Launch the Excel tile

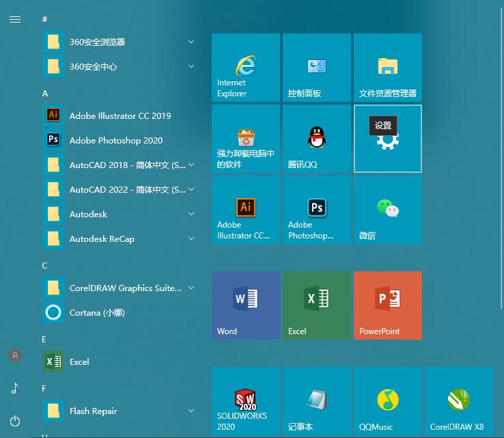pos(317,305)
